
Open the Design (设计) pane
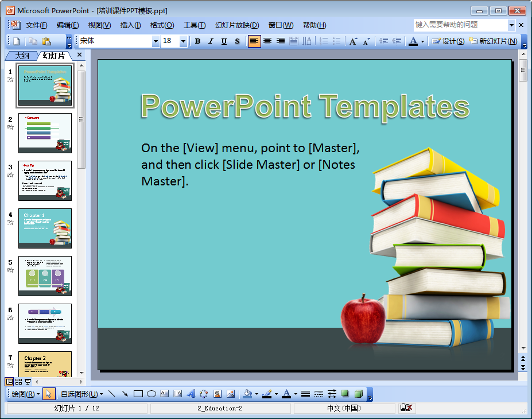pyautogui.click(x=448, y=41)
